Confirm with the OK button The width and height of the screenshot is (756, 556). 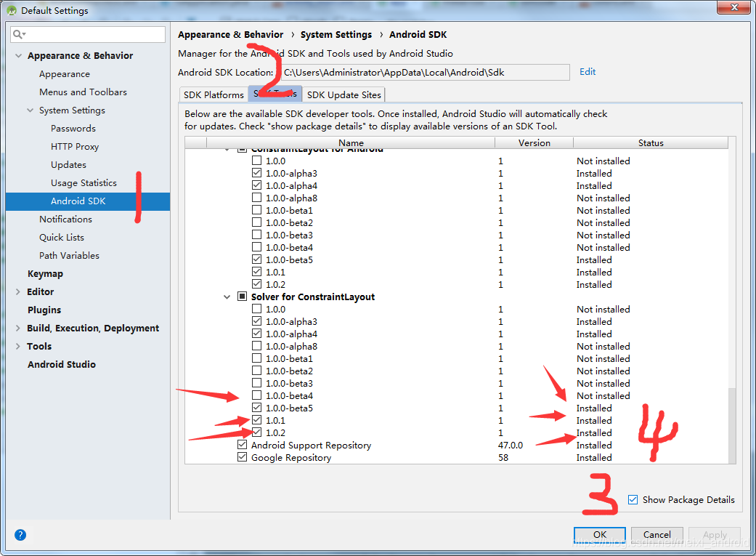(x=600, y=535)
